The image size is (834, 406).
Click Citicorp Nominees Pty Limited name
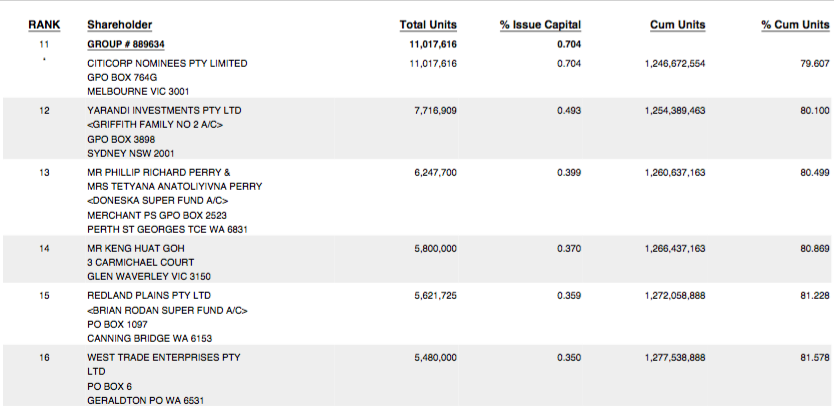point(167,63)
